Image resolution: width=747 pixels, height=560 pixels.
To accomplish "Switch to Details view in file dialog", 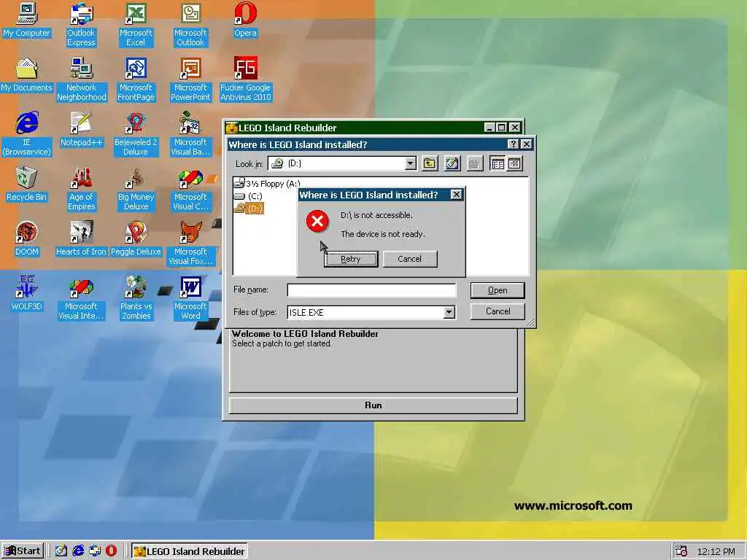I will point(514,164).
